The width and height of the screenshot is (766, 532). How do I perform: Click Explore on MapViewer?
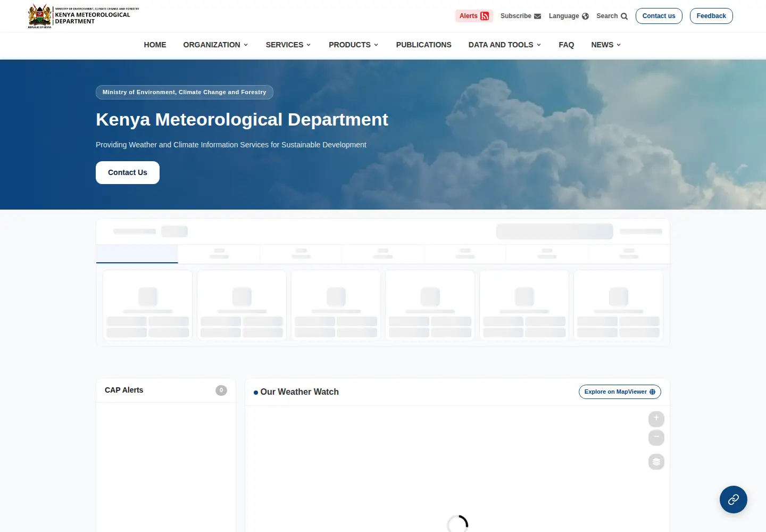click(620, 392)
